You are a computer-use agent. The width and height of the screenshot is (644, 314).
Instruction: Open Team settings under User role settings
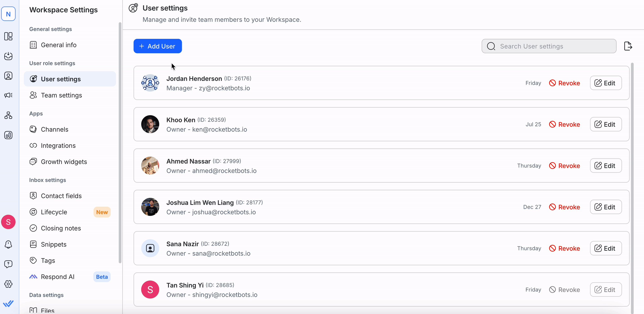click(x=61, y=95)
